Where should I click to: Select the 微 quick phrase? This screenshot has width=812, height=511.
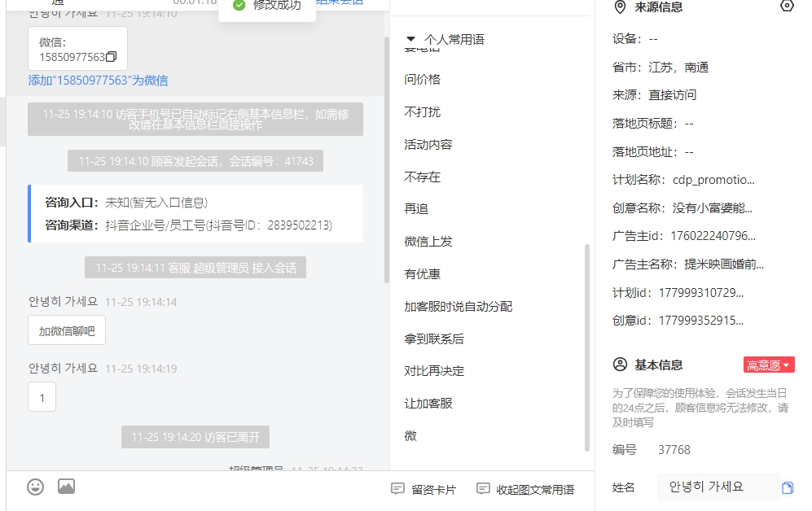pos(410,436)
